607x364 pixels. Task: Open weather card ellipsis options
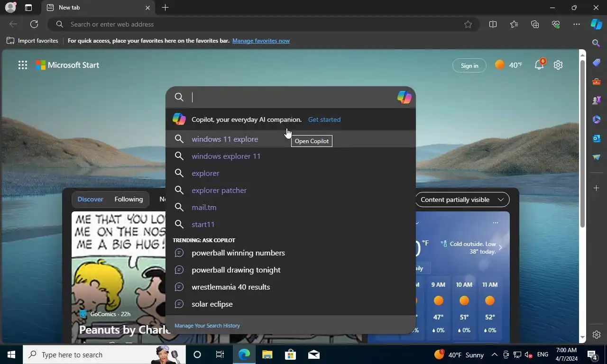point(496,222)
